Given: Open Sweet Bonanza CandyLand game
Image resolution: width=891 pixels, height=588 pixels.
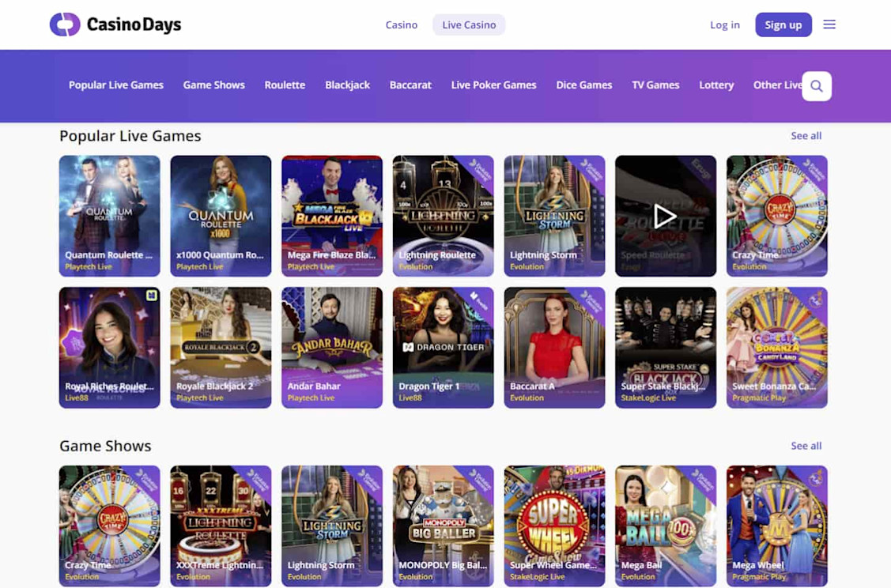Looking at the screenshot, I should click(x=777, y=348).
